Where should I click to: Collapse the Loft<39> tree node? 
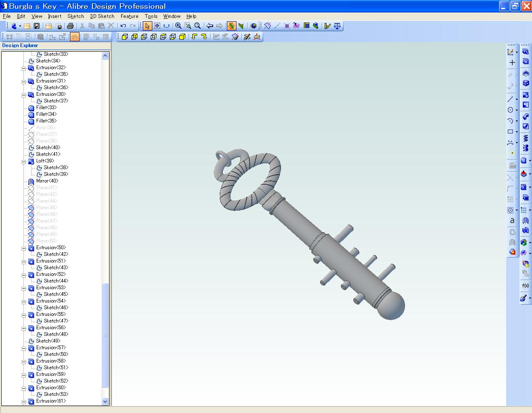pyautogui.click(x=24, y=161)
